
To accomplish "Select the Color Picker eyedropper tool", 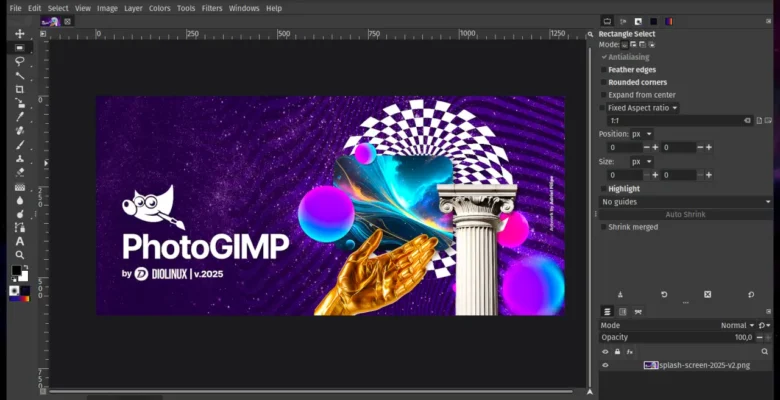I will pos(19,117).
